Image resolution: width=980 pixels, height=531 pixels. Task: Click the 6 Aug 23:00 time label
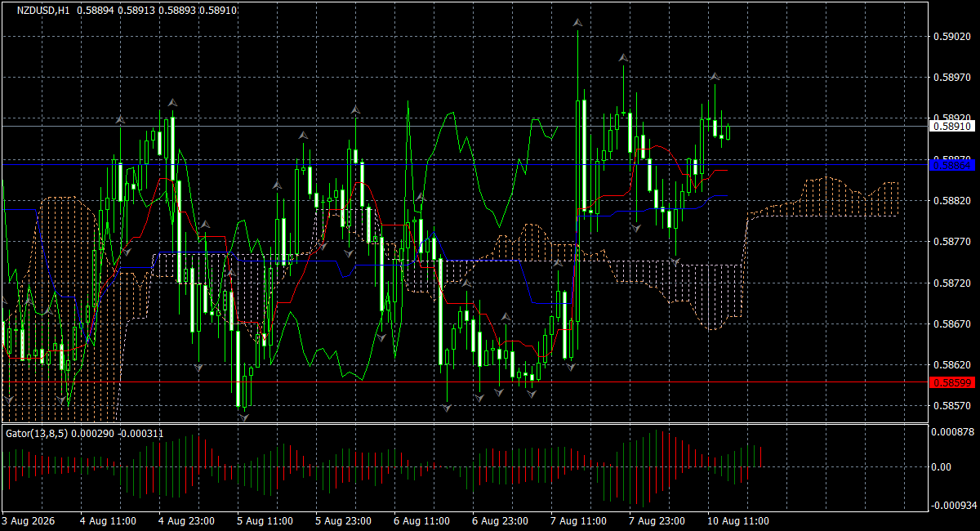(501, 520)
